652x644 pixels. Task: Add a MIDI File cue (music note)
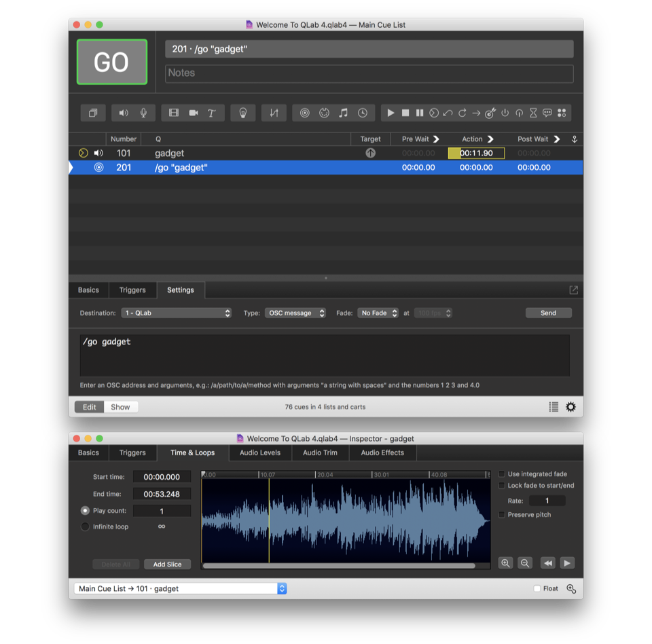coord(343,113)
